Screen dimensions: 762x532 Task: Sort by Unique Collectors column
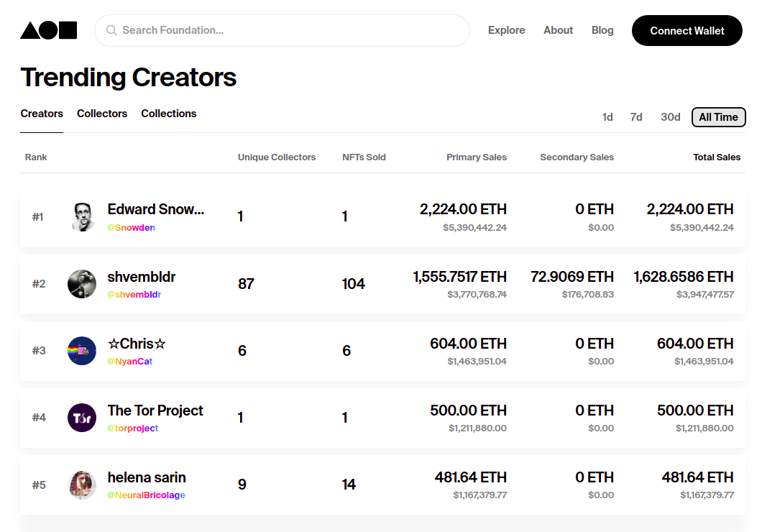pyautogui.click(x=277, y=157)
